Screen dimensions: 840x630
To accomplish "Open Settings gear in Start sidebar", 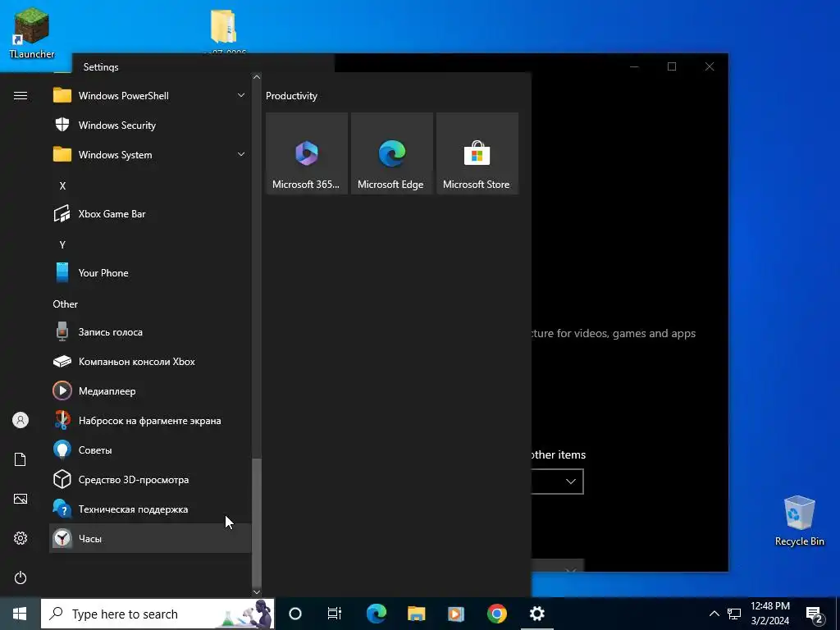I will 21,538.
